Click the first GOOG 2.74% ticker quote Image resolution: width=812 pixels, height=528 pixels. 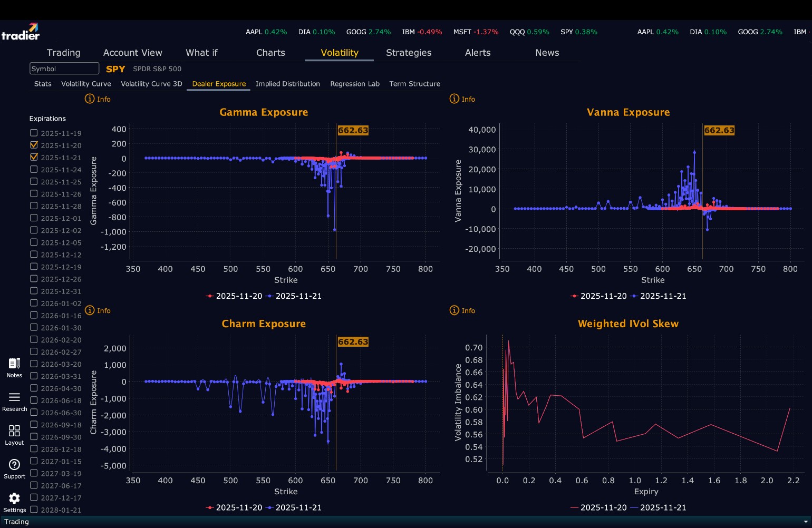click(369, 32)
